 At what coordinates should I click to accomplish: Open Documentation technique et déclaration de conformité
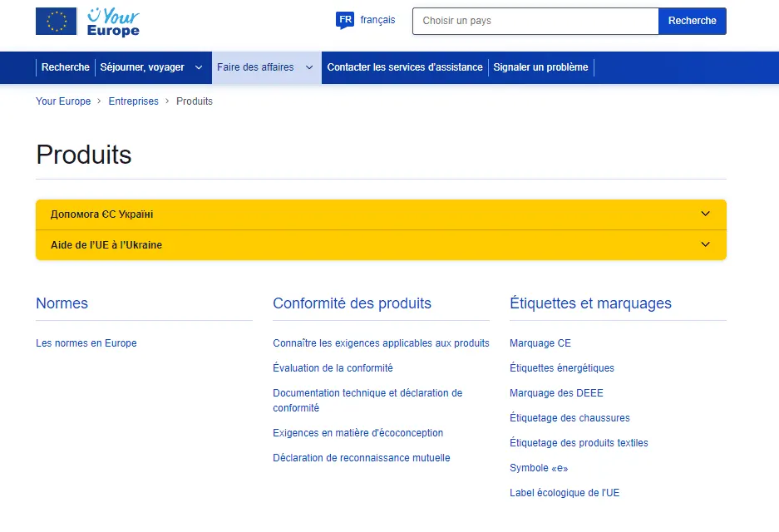[x=367, y=401]
